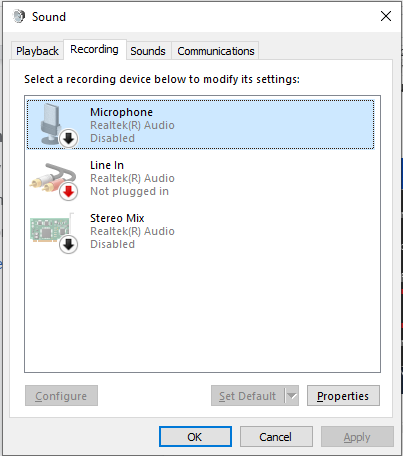403x456 pixels.
Task: Click the disabled arrow badge on Microphone
Action: pyautogui.click(x=69, y=138)
